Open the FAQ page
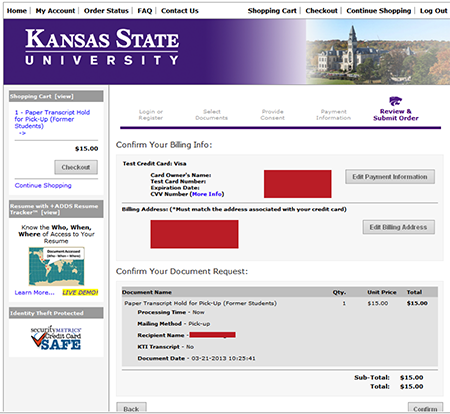 [x=145, y=11]
